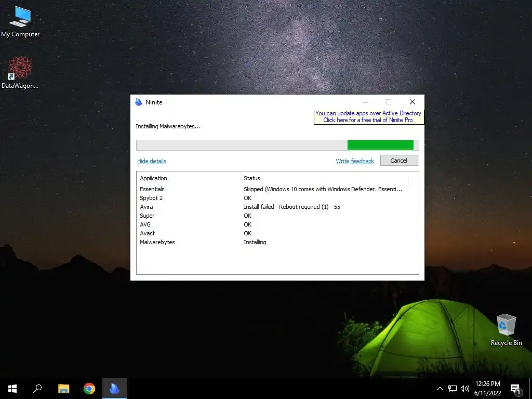
Task: Select the Malwarebytes application row
Action: click(277, 242)
